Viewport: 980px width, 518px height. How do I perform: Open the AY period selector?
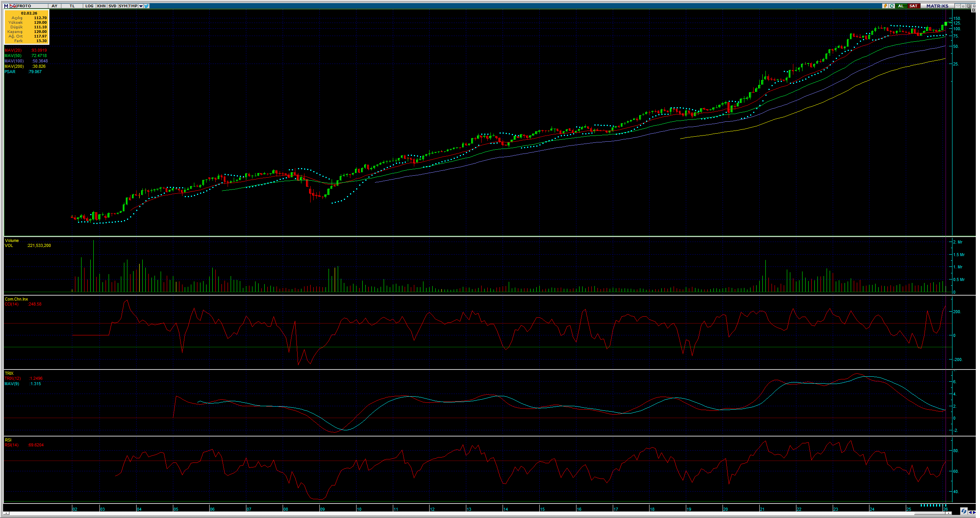click(54, 6)
